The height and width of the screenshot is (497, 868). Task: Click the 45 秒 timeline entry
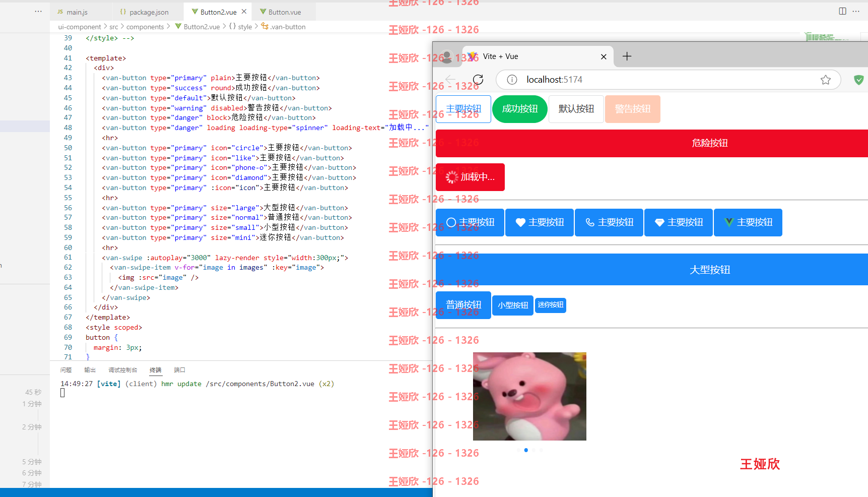coord(33,392)
